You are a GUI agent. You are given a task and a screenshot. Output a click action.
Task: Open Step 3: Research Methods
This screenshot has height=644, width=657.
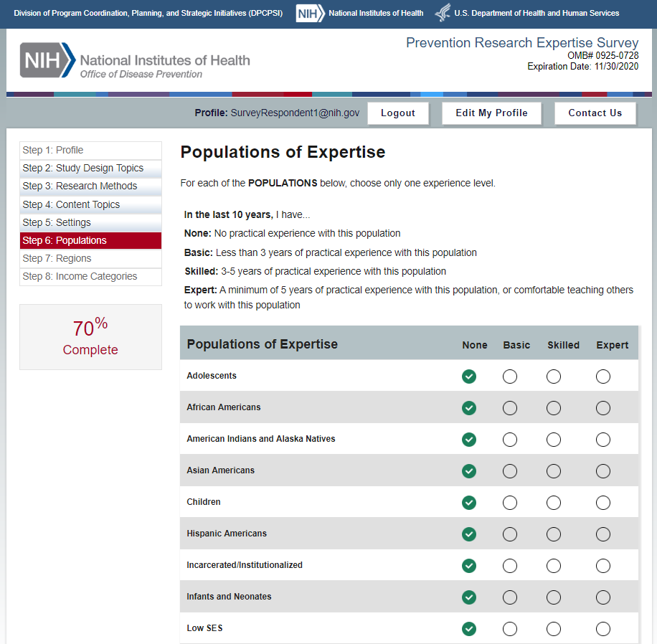click(x=80, y=186)
